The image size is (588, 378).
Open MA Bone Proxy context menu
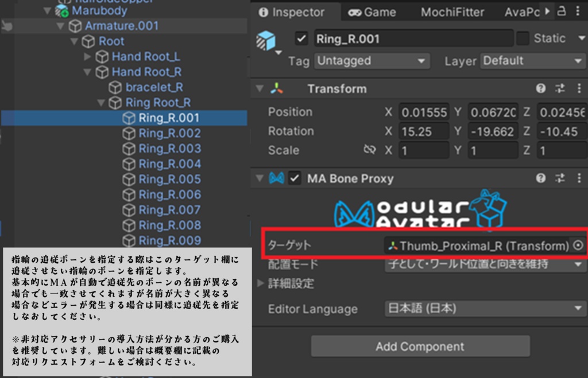pyautogui.click(x=579, y=178)
